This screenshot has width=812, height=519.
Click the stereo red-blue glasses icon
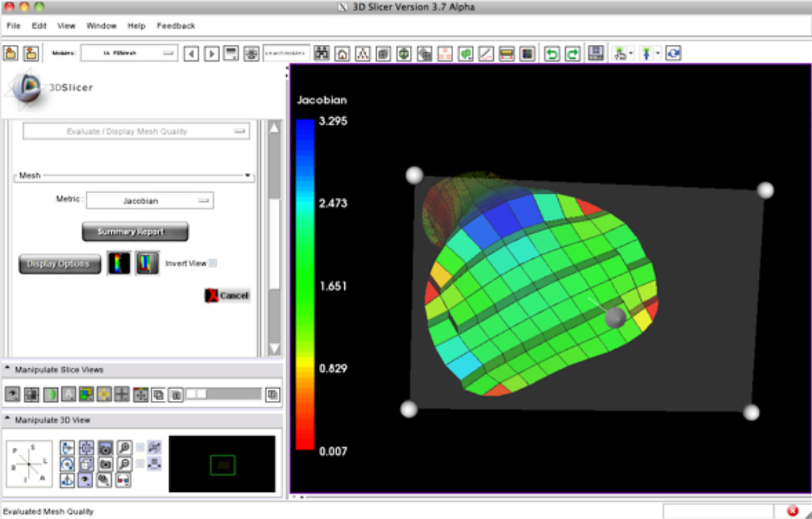[x=123, y=480]
